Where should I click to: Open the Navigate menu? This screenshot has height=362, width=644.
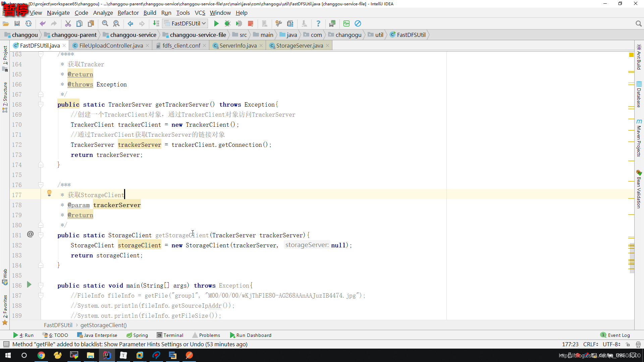(x=58, y=13)
